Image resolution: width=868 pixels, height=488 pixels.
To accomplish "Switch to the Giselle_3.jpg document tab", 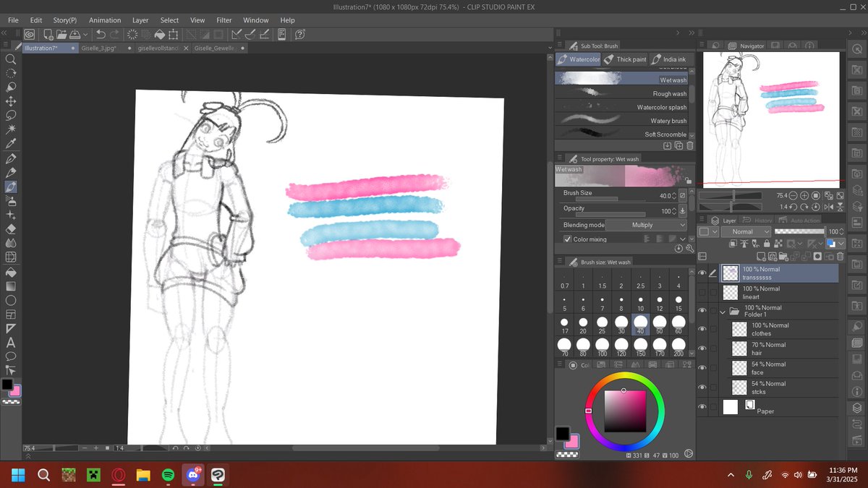I will [x=99, y=48].
